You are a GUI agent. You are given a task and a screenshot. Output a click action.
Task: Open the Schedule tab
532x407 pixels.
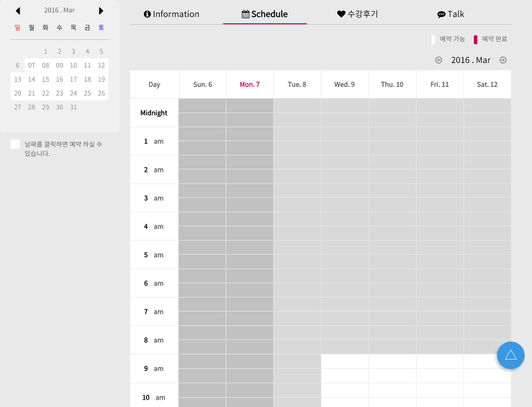point(265,14)
